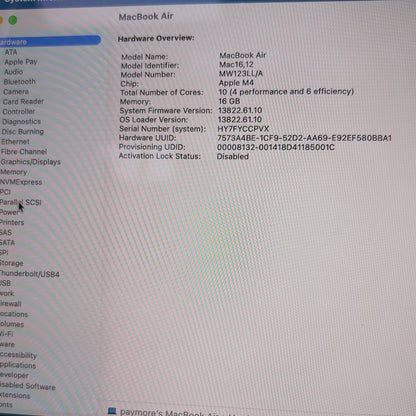Viewport: 416px width, 416px height.
Task: Open the SATA section
Action: pyautogui.click(x=7, y=243)
